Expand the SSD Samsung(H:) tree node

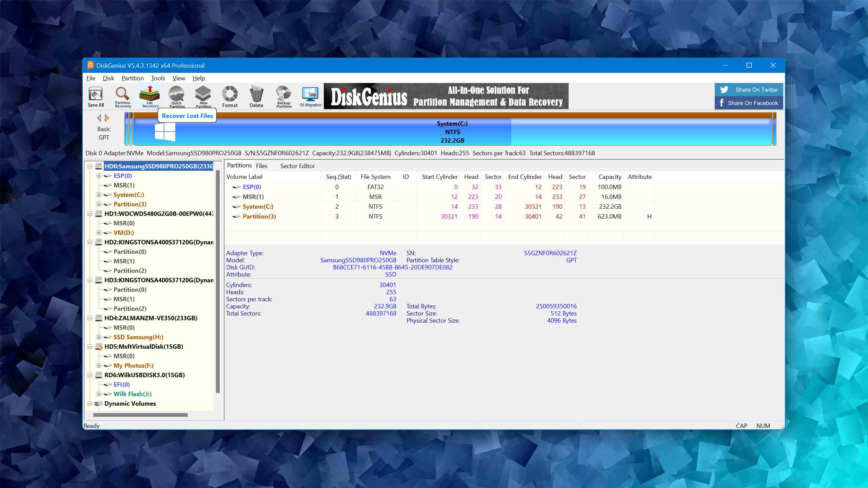click(99, 337)
